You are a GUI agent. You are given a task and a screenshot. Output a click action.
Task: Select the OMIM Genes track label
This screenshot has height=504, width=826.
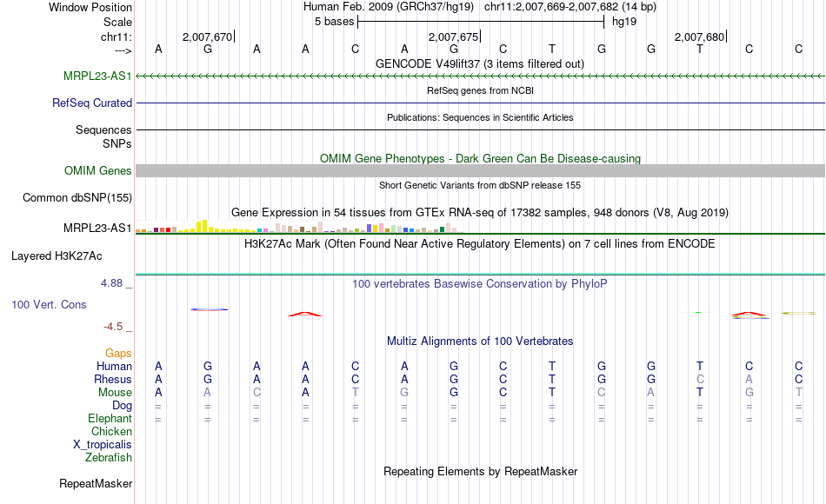tap(97, 170)
